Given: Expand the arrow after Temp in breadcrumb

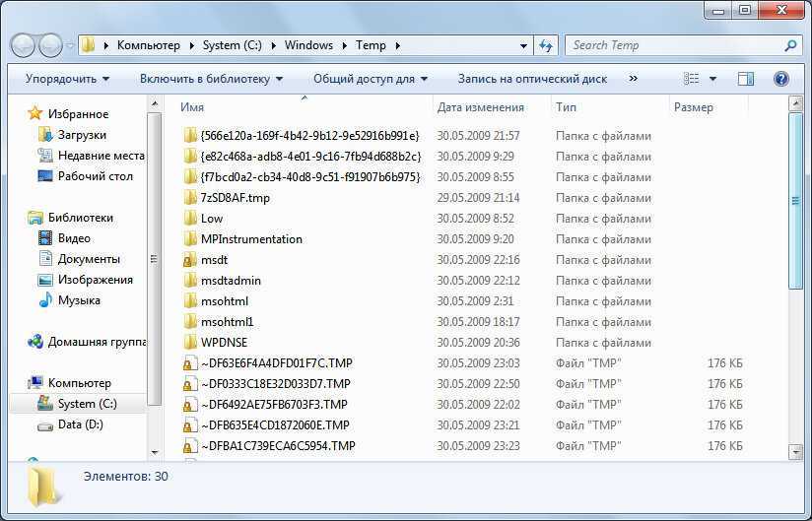Looking at the screenshot, I should (398, 45).
